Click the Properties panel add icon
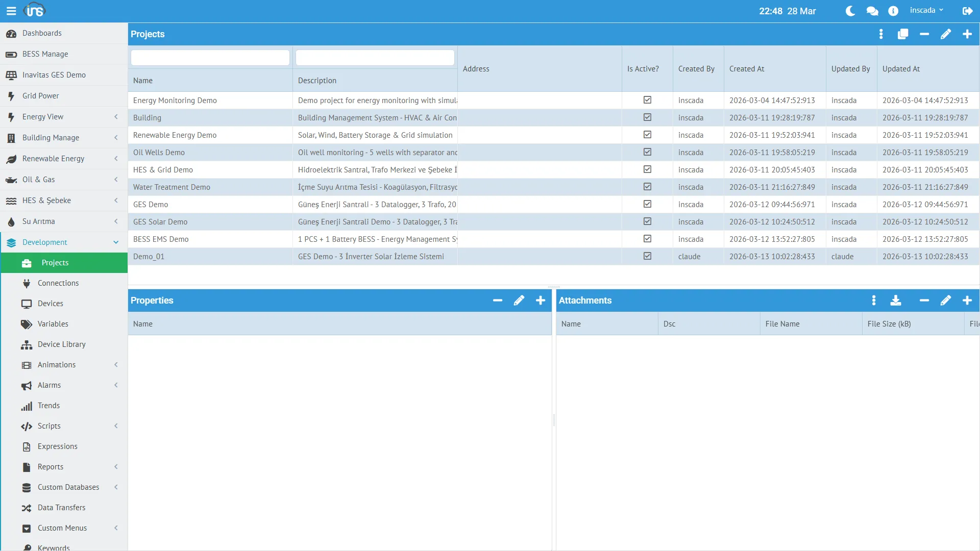Screen dimensions: 980x551 [540, 300]
